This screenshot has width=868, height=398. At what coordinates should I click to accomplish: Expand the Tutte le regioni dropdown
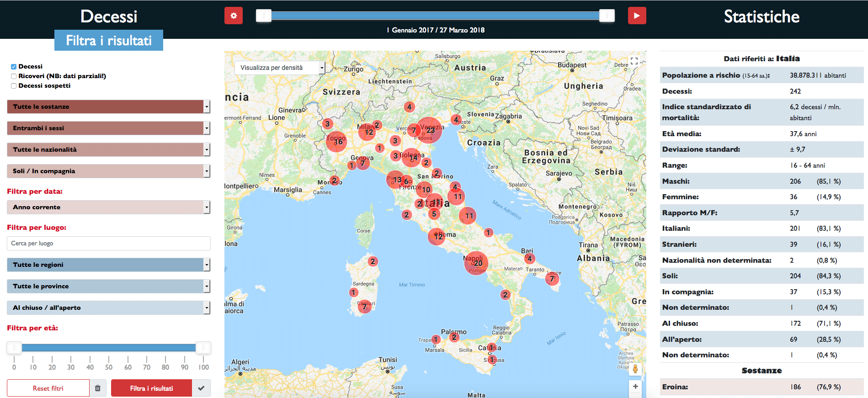pyautogui.click(x=108, y=265)
